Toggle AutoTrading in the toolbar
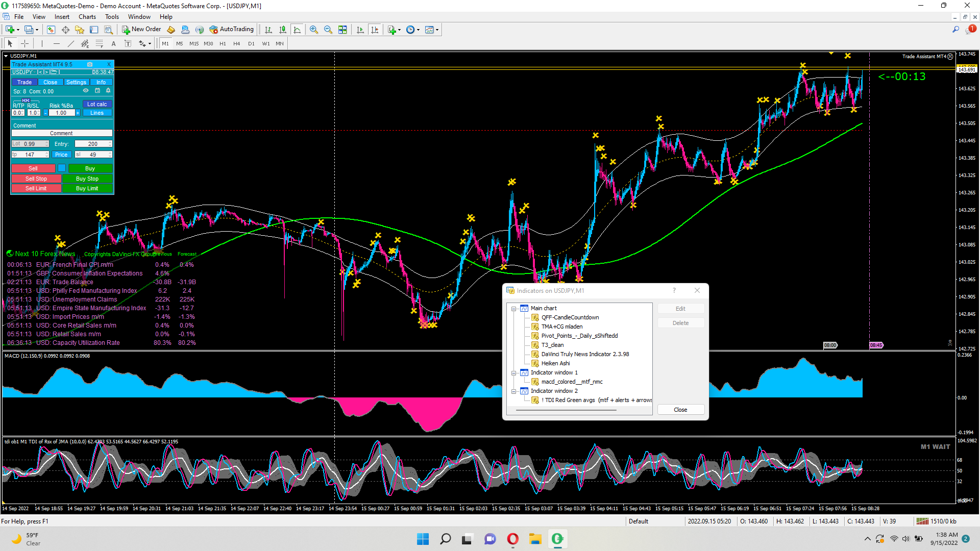 coord(231,30)
